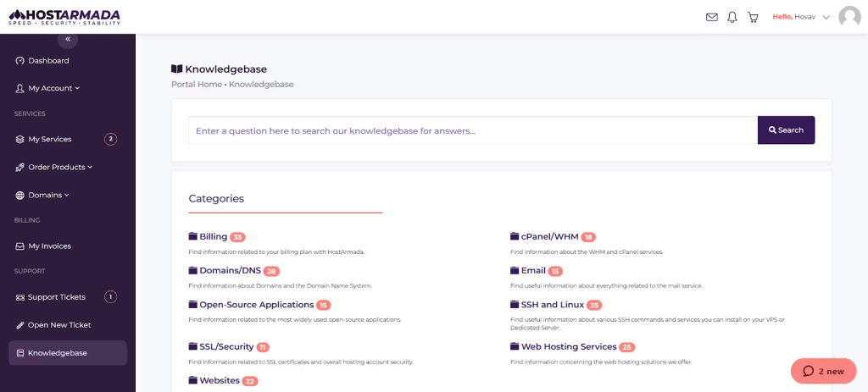This screenshot has height=392, width=868.
Task: Open the Hello, Hovav user dropdown
Action: click(x=800, y=17)
